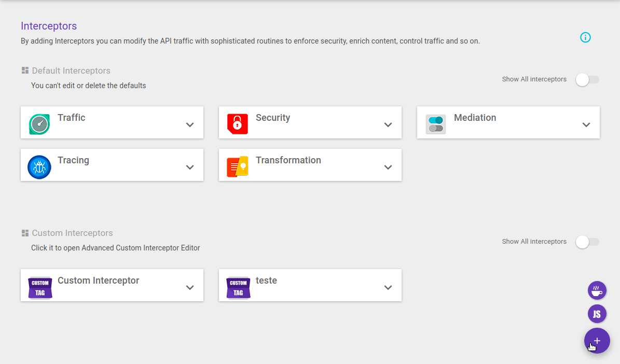This screenshot has height=364, width=620.
Task: Open the info icon beside Interceptors
Action: click(x=585, y=37)
